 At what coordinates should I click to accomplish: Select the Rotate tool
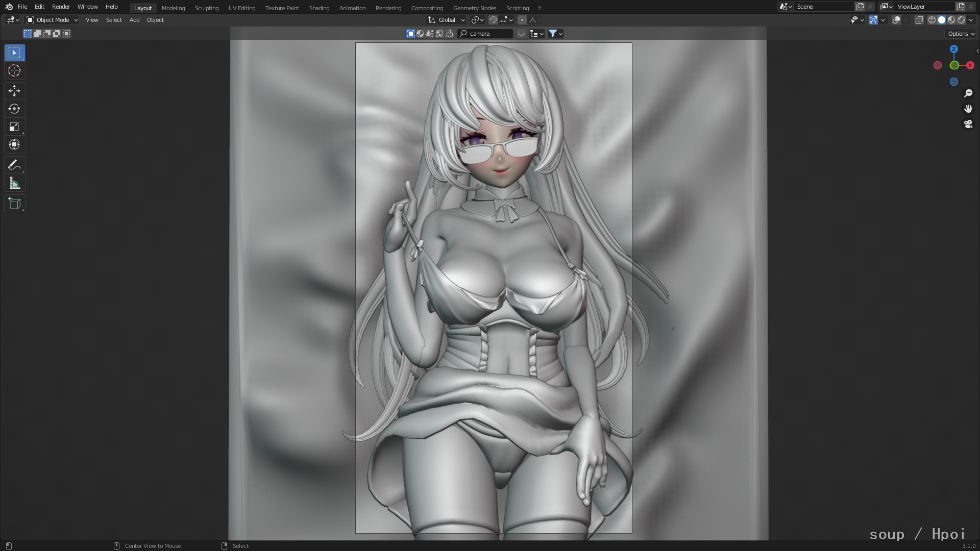click(14, 109)
